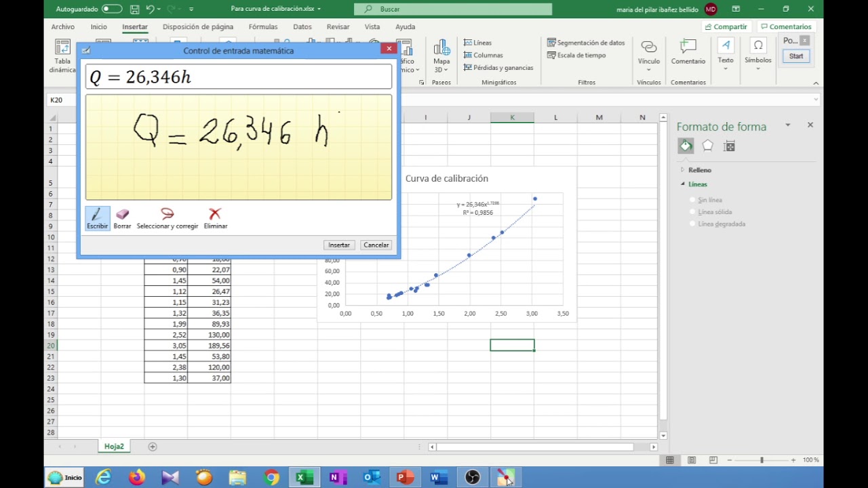Click the Eliminar clear tool
The width and height of the screenshot is (868, 488).
pos(215,218)
